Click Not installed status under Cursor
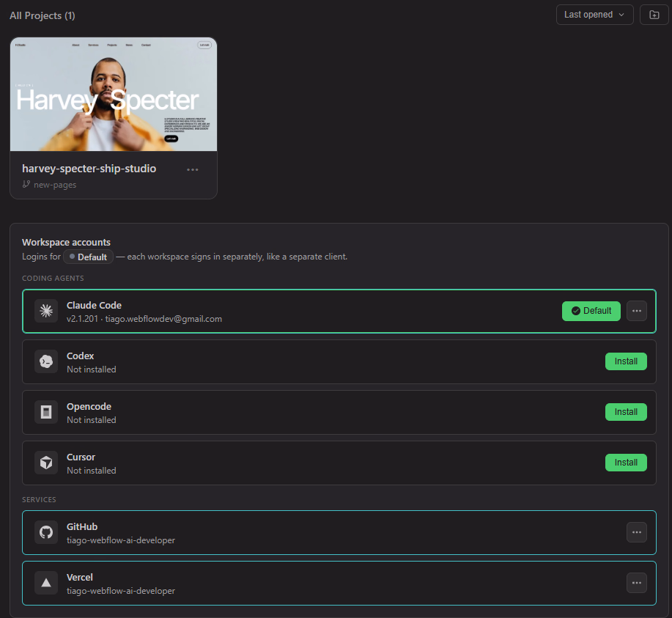The width and height of the screenshot is (672, 618). (x=92, y=471)
